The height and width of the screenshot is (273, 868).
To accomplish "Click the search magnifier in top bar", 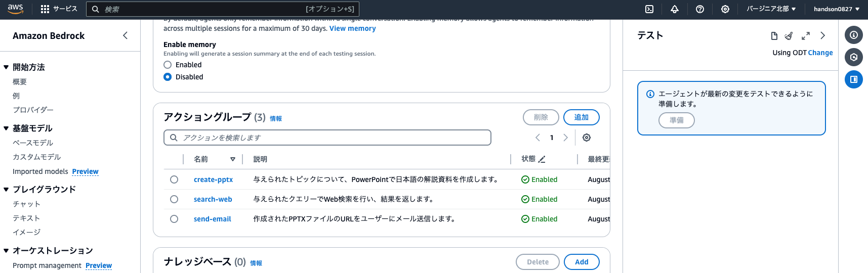I will [x=95, y=9].
